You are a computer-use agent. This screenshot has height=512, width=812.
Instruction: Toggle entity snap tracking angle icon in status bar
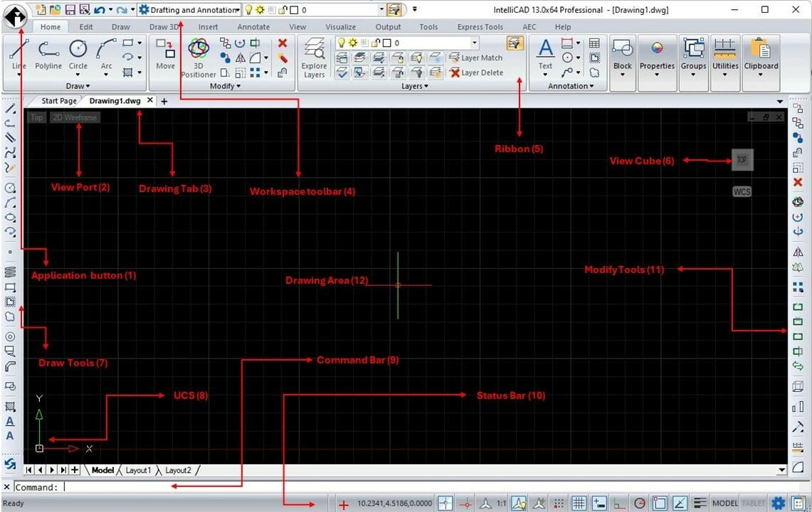pos(680,503)
